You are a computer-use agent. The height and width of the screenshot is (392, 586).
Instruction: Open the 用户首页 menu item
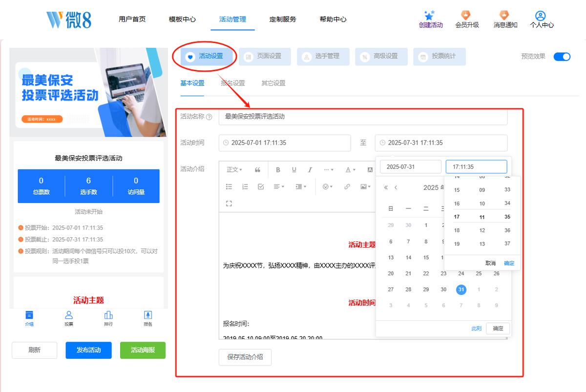(132, 20)
